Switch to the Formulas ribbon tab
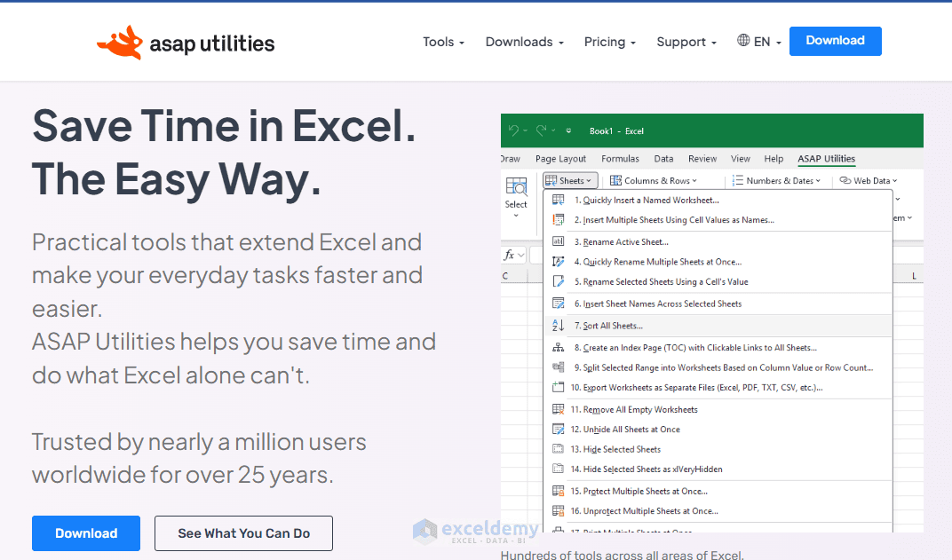This screenshot has height=560, width=952. pos(620,158)
